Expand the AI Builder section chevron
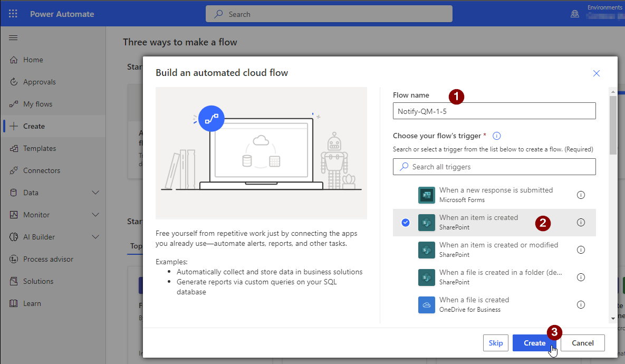Viewport: 625px width, 364px height. coord(95,237)
